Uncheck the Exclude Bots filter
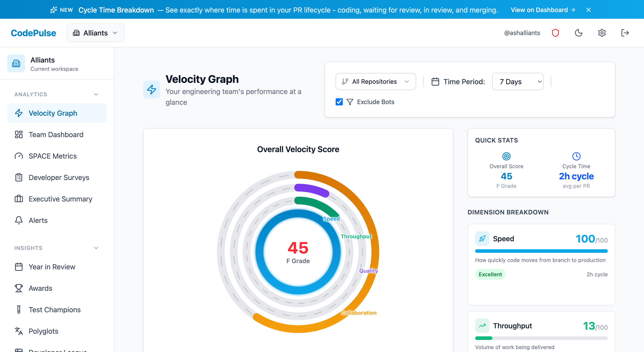644x352 pixels. tap(339, 102)
